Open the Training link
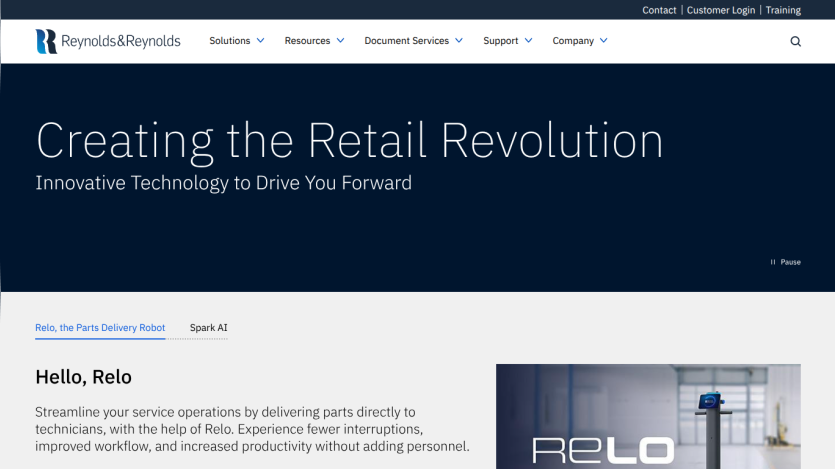The width and height of the screenshot is (835, 469). pyautogui.click(x=783, y=10)
